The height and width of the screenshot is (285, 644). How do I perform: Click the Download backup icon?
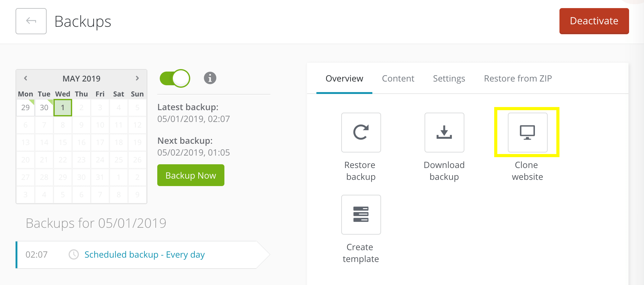tap(444, 133)
